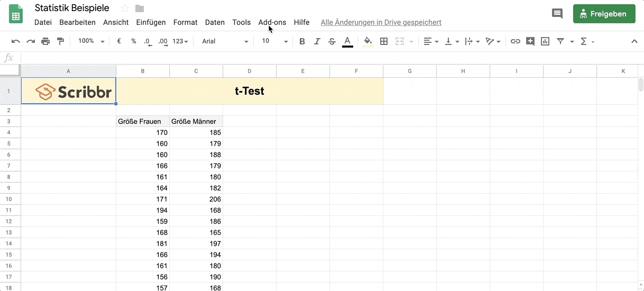Click cell containing 206
Viewport: 644px width, 291px height.
[196, 199]
